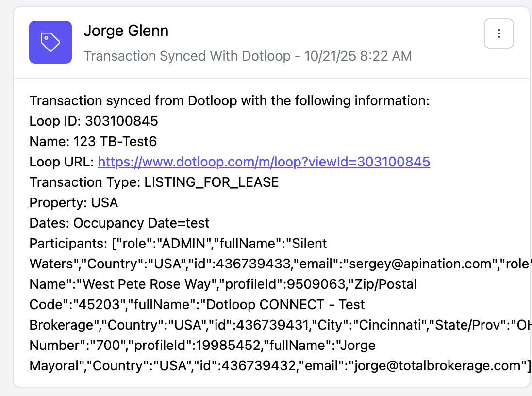This screenshot has height=396, width=532.
Task: Click the line containing profileId 19985452
Action: (202, 345)
